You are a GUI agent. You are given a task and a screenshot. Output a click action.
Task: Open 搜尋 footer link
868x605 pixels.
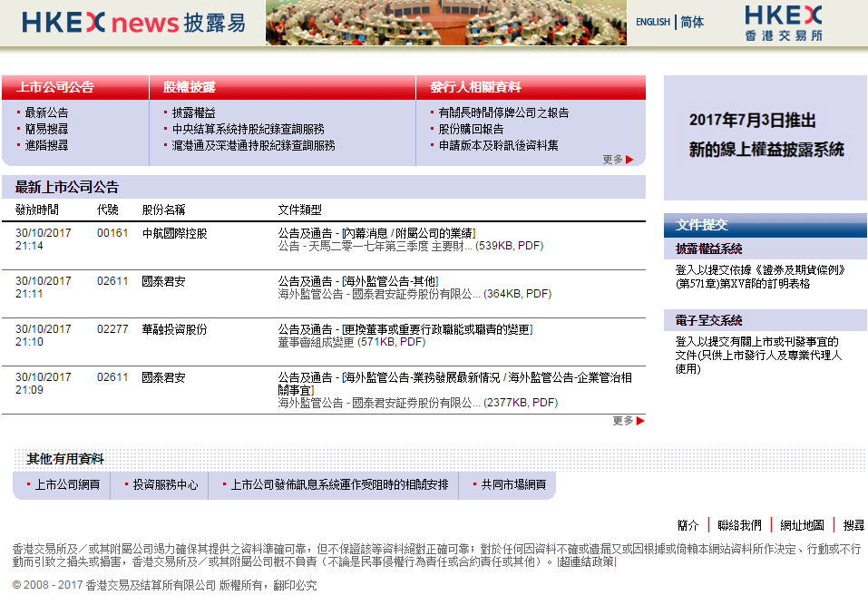853,525
